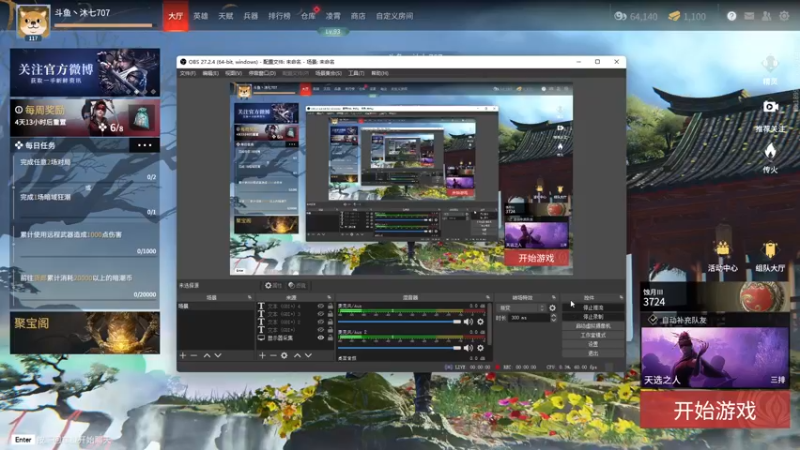Undock the controls panel via header icon

pos(621,297)
